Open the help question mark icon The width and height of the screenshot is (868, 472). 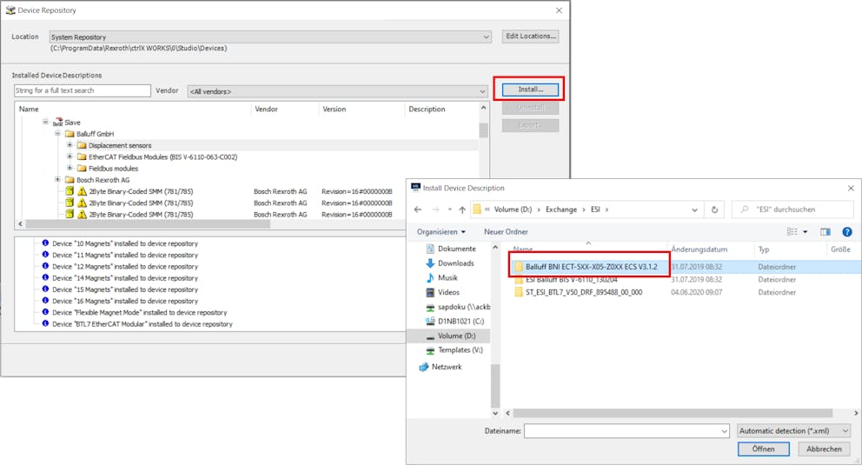pos(847,231)
